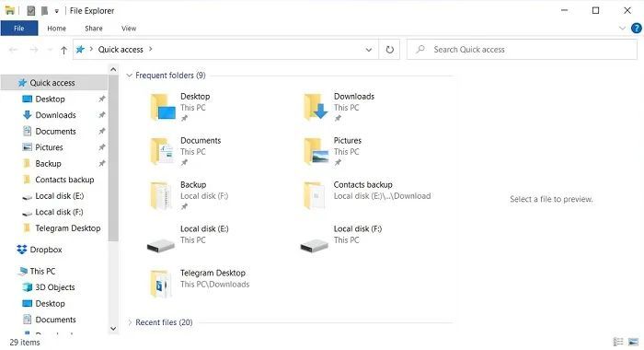Open the File menu
This screenshot has width=644, height=350.
pos(19,29)
